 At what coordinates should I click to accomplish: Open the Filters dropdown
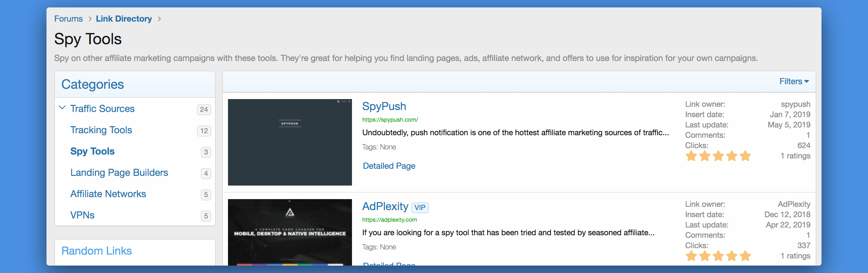(793, 81)
